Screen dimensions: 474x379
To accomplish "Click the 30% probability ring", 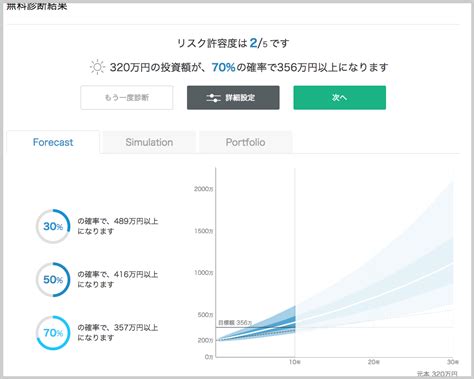I will [53, 226].
